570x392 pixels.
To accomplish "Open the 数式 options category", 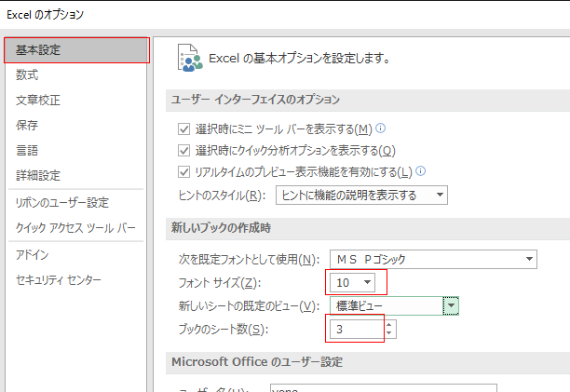I will (x=27, y=75).
